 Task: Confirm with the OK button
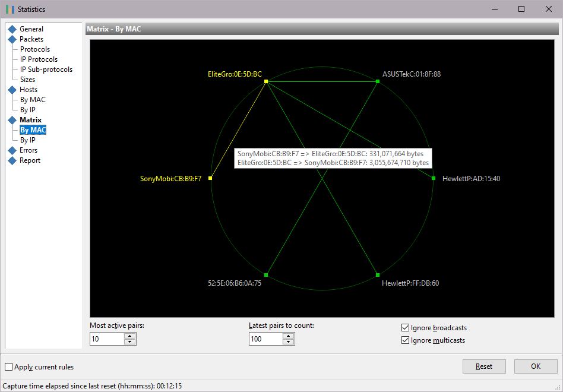[x=535, y=366]
